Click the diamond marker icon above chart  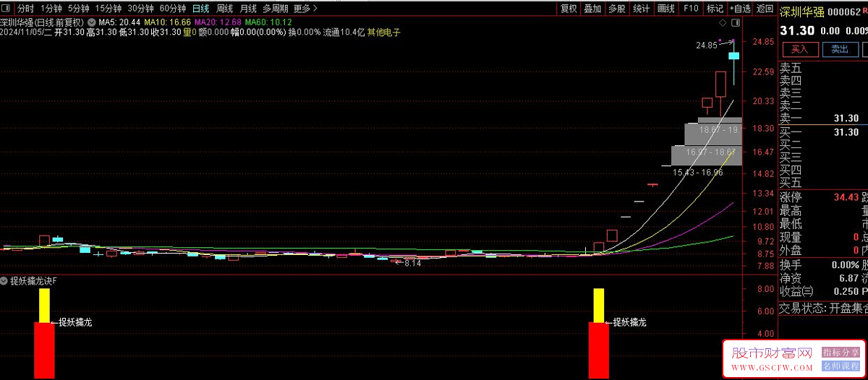(723, 23)
